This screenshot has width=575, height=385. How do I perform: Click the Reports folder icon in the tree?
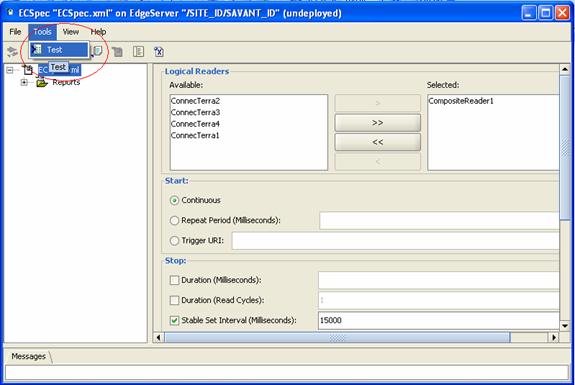[x=42, y=82]
